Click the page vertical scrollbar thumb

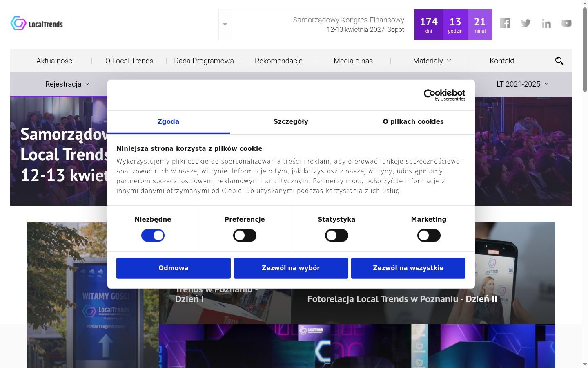[x=585, y=49]
